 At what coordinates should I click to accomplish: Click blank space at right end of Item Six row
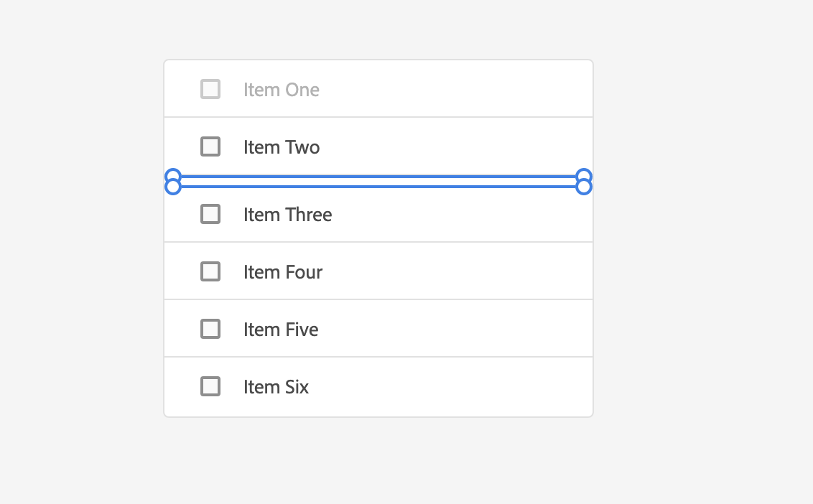(531, 387)
